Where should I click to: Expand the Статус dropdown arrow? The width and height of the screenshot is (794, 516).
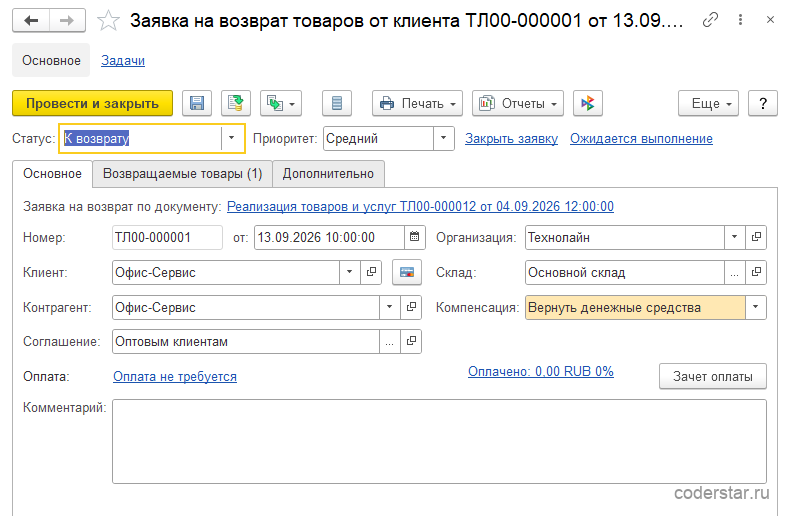231,138
